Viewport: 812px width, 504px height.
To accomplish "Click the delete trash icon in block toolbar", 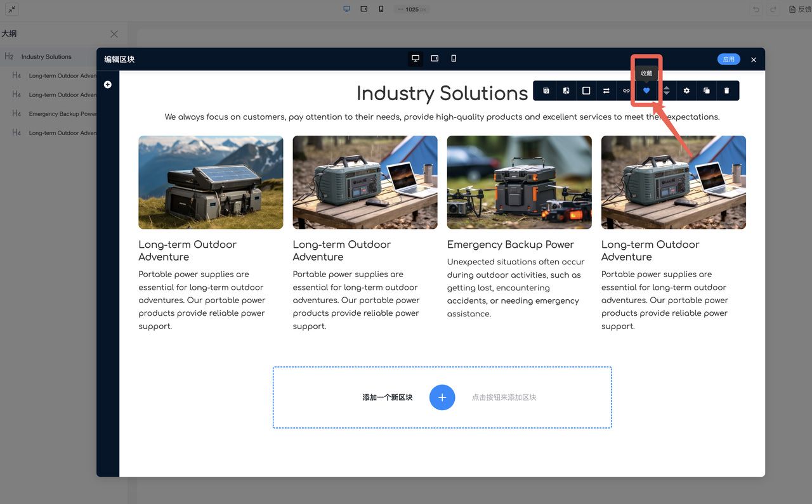I will click(x=726, y=91).
